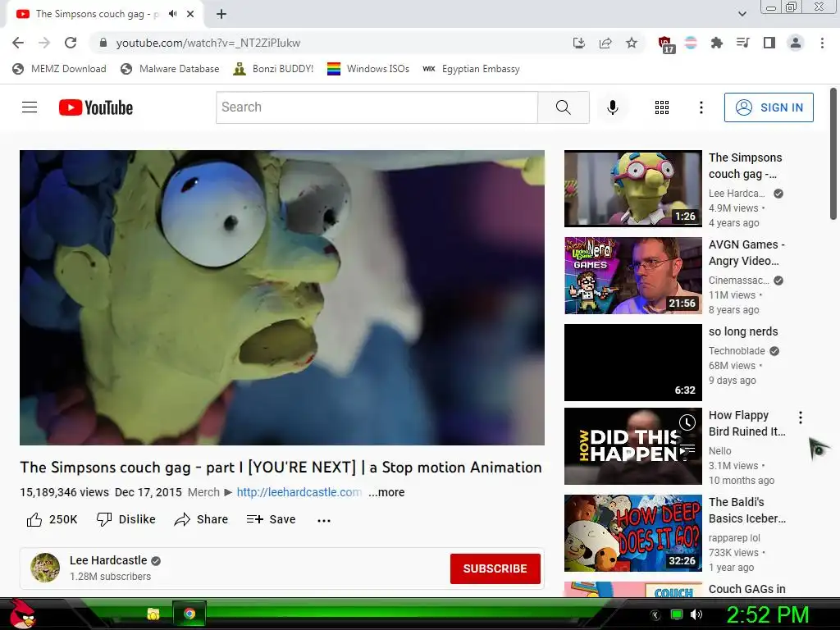Open Baldi's Basics Iceberg thumbnail

coord(632,533)
